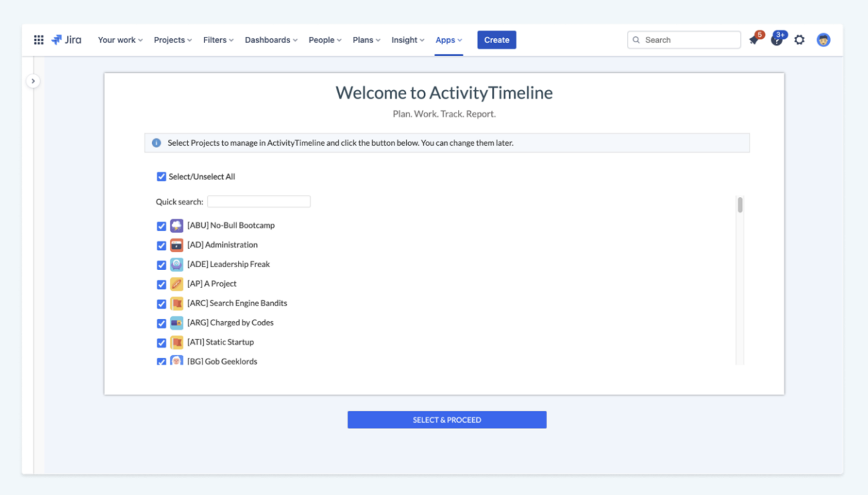The image size is (868, 495).
Task: Toggle the Select/Unselect All checkbox
Action: (x=161, y=177)
